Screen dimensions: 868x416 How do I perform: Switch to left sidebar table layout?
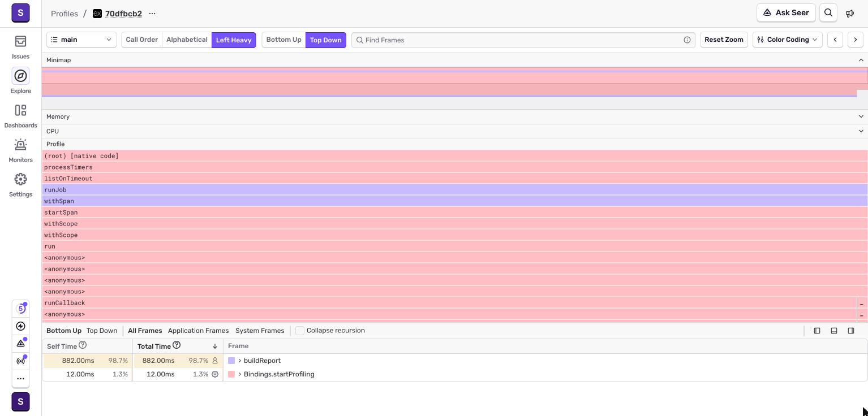tap(817, 331)
